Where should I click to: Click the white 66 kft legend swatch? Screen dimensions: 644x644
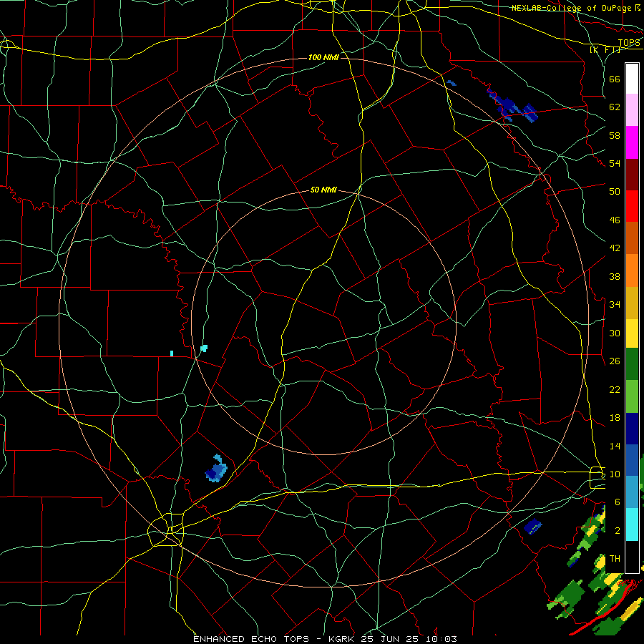pos(632,79)
